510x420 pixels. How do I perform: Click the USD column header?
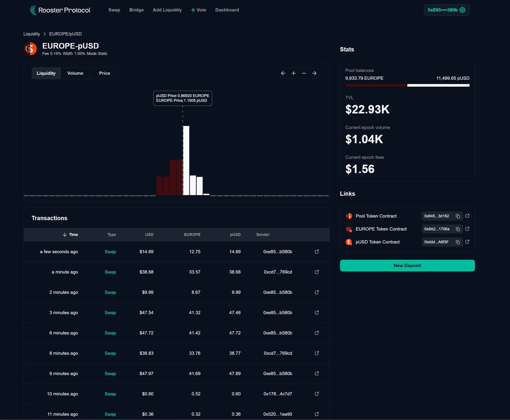click(149, 234)
